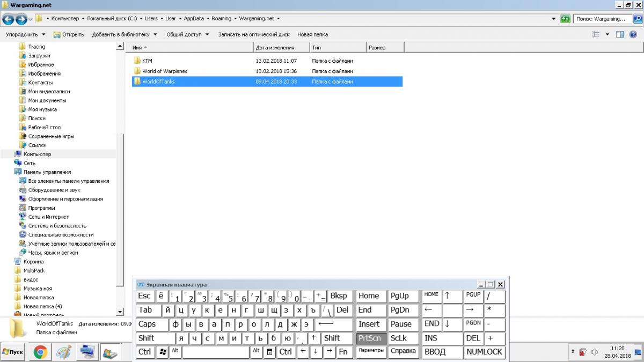Click the Пуск start button
This screenshot has height=362, width=644.
click(13, 352)
